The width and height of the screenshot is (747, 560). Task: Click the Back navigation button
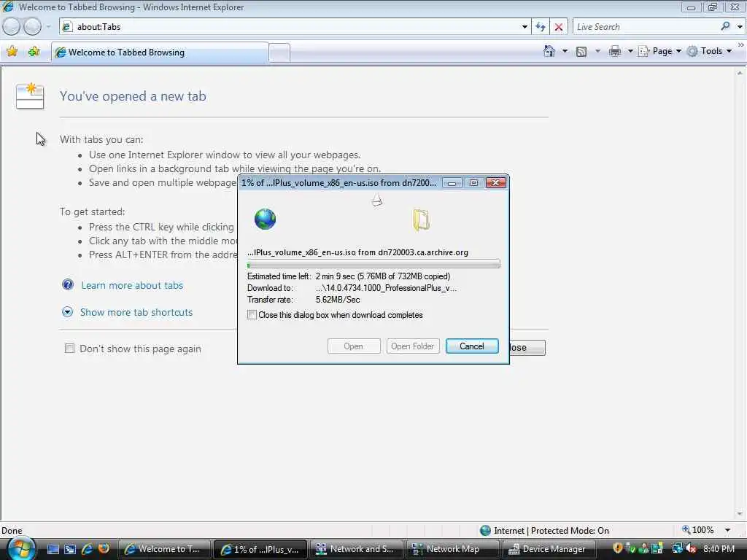(12, 27)
